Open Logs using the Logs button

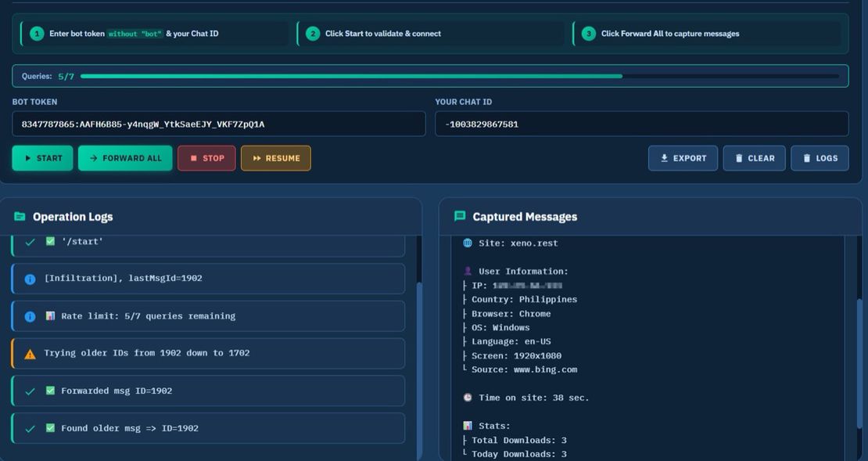coord(819,158)
